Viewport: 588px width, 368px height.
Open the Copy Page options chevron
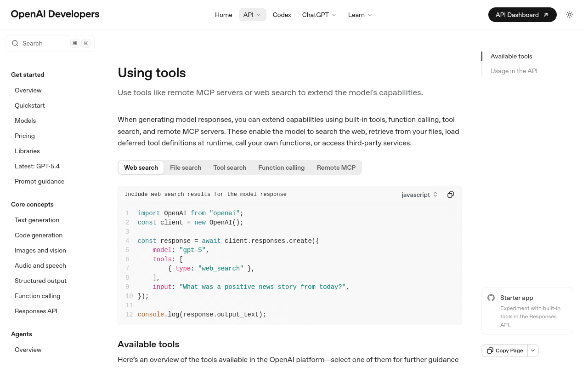533,351
